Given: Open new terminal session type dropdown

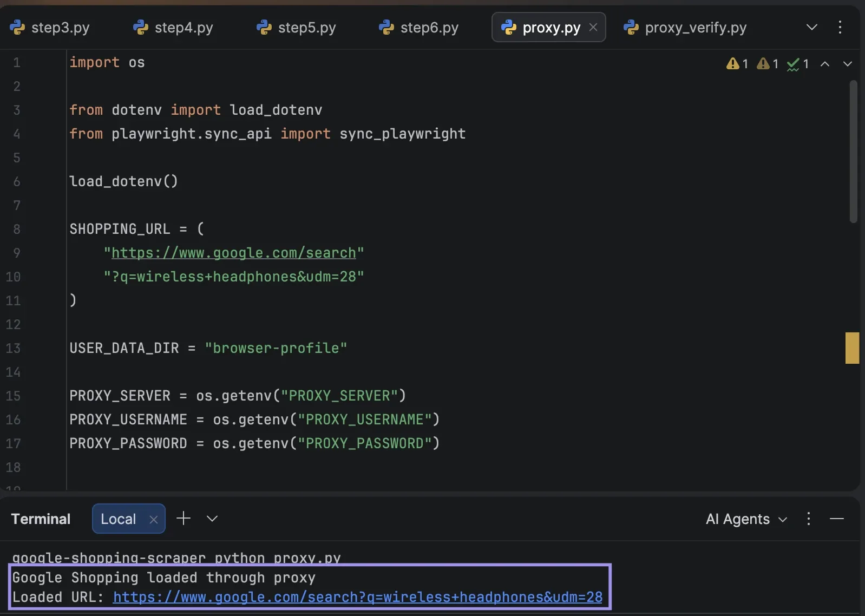Looking at the screenshot, I should coord(212,519).
